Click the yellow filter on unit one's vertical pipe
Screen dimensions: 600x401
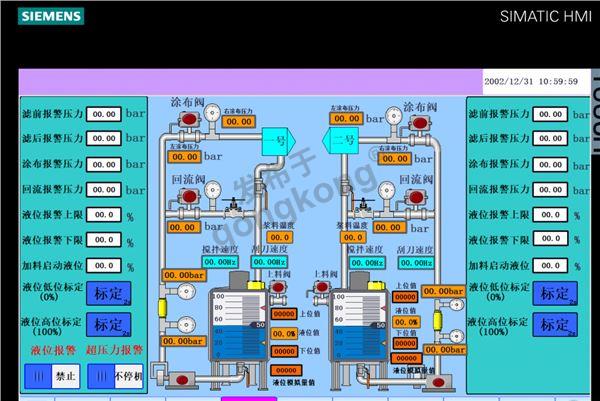point(162,308)
